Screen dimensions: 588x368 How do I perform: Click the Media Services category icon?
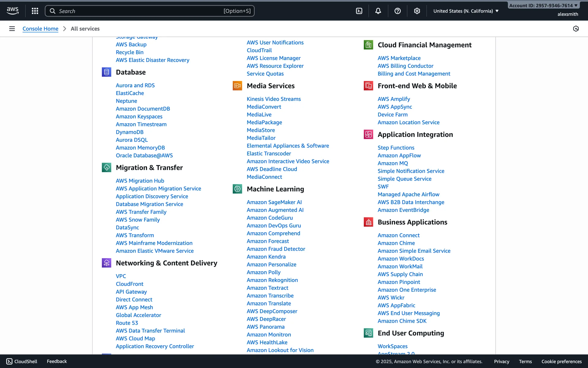point(237,86)
